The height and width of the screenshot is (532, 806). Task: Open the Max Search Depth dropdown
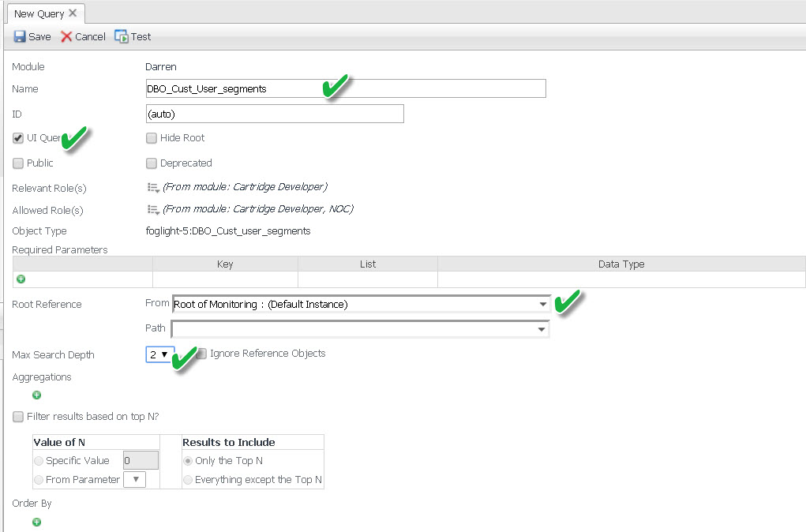[159, 354]
